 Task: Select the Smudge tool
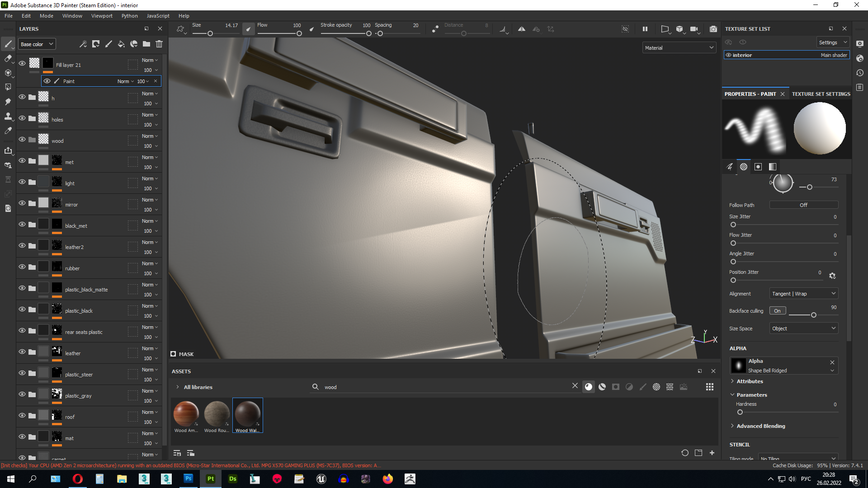click(8, 102)
